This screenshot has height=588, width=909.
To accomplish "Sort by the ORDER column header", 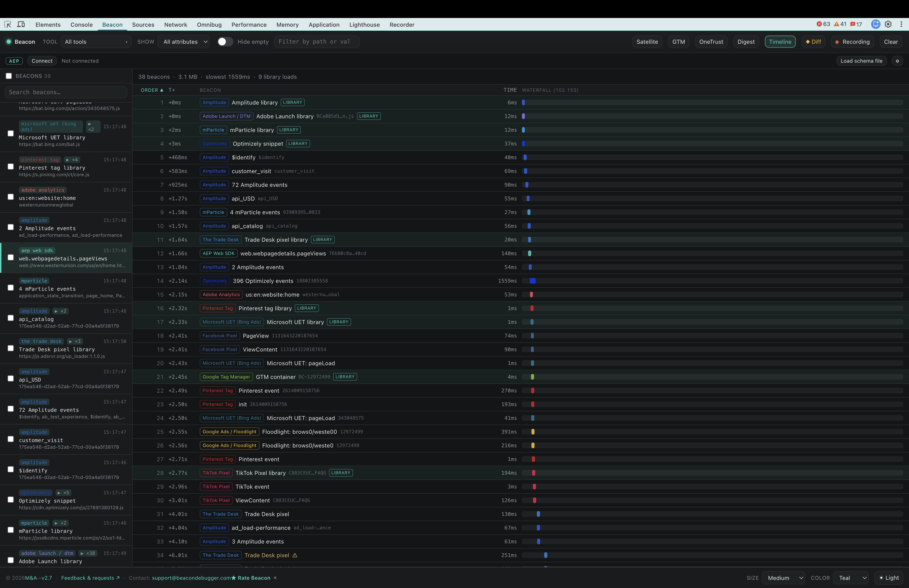I will point(152,90).
